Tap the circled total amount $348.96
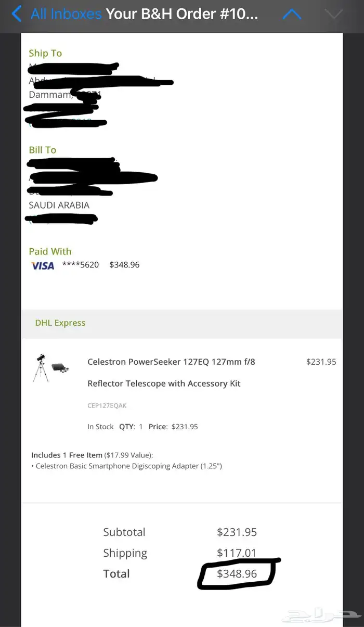 pyautogui.click(x=237, y=573)
